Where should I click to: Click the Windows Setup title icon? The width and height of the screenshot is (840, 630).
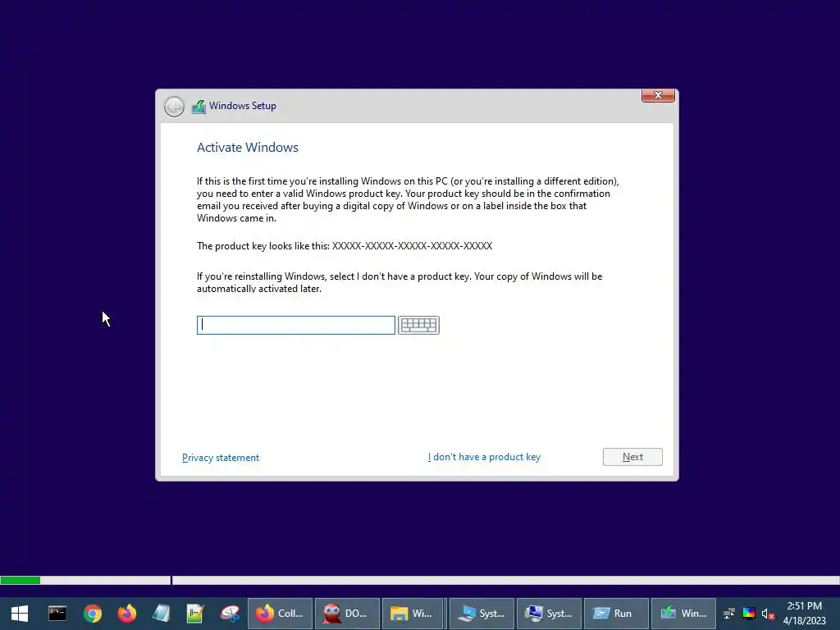coord(199,106)
